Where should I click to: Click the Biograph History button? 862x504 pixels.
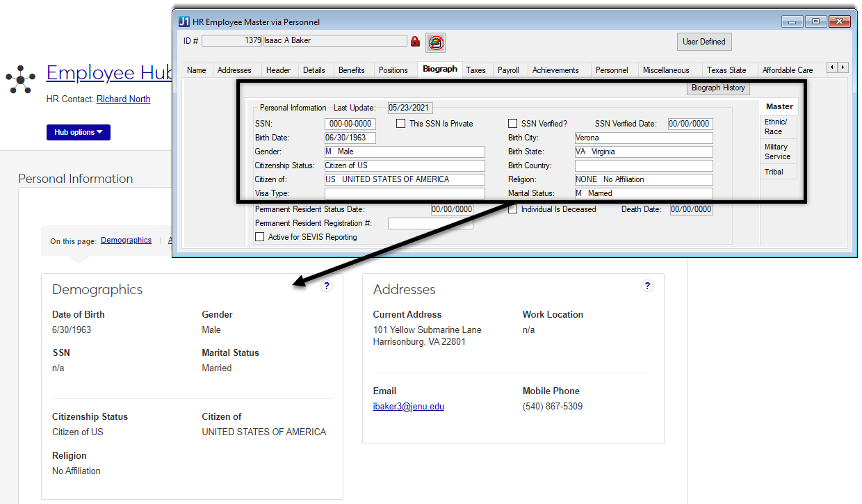point(717,88)
